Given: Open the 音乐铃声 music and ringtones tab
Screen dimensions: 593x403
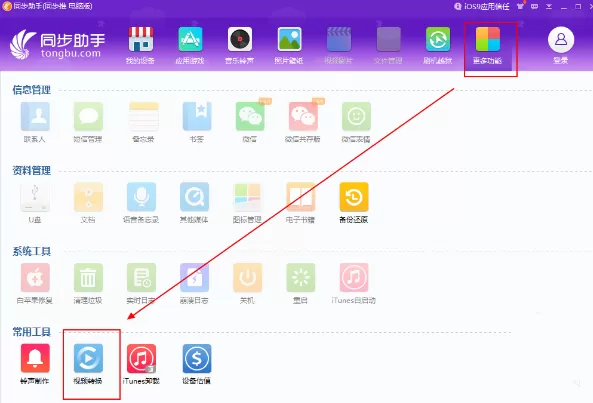Looking at the screenshot, I should click(240, 45).
